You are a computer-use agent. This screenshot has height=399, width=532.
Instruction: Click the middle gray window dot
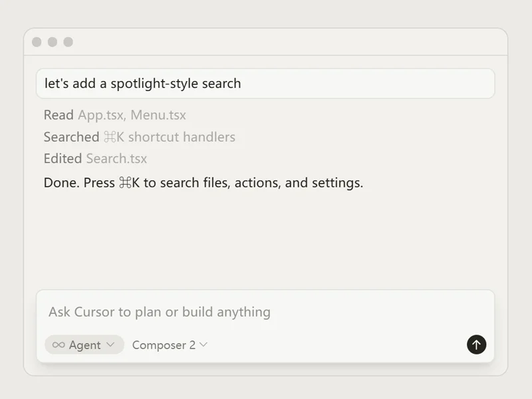coord(53,42)
